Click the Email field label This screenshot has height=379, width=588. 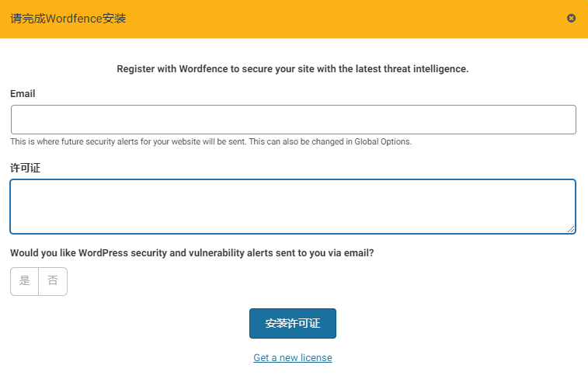(x=23, y=94)
